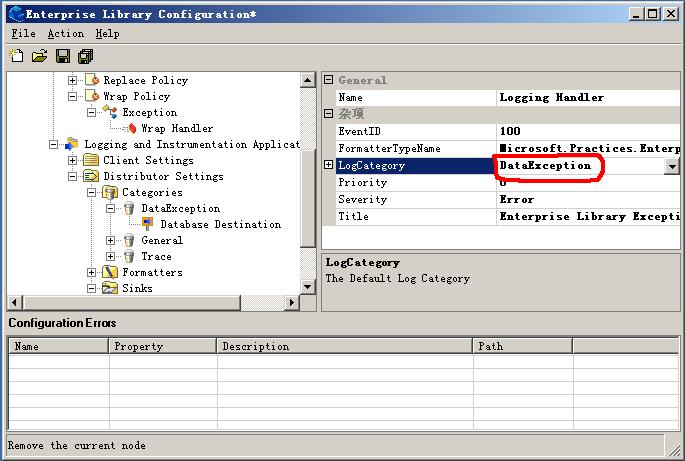This screenshot has height=461, width=685.
Task: Click the Save All toolbar icon
Action: point(85,56)
